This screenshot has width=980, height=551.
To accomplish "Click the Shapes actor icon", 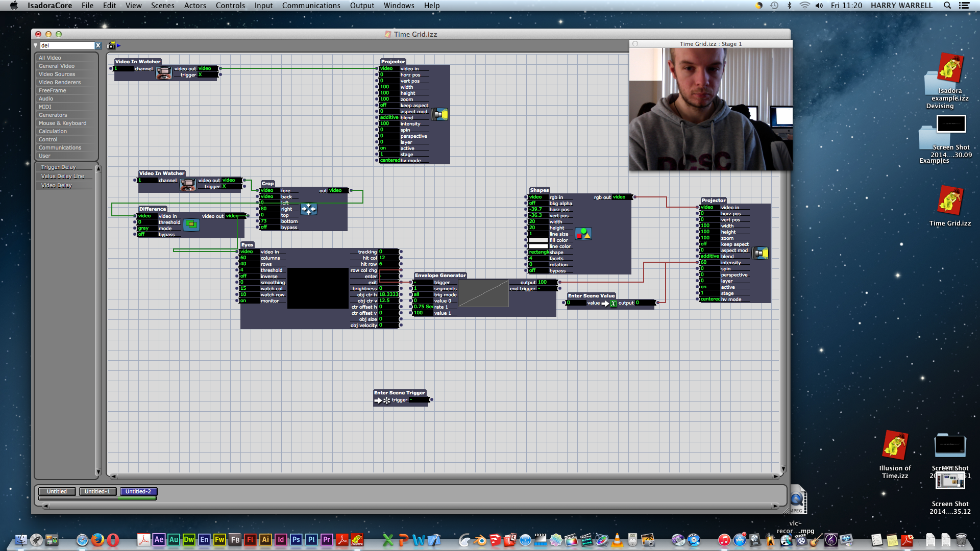I will 583,234.
